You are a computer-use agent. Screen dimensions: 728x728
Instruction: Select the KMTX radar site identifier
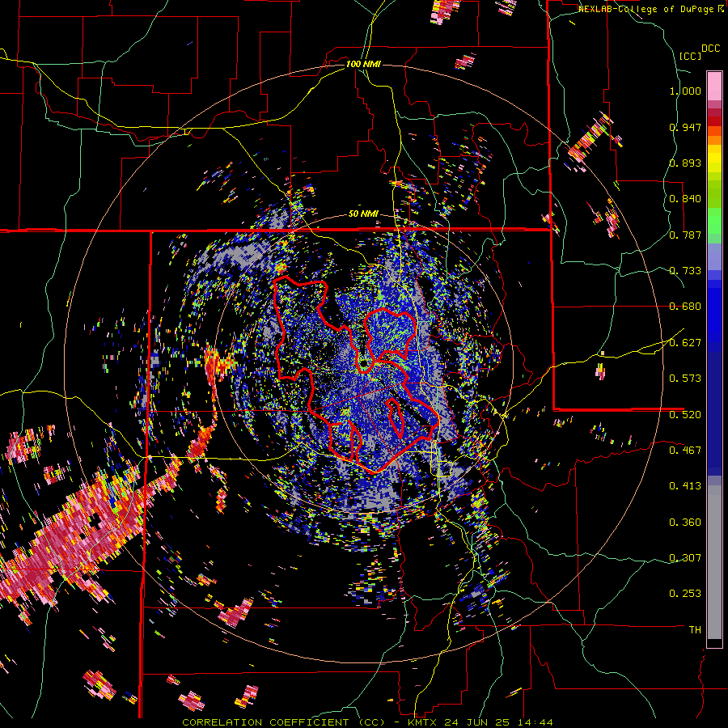pos(423,722)
